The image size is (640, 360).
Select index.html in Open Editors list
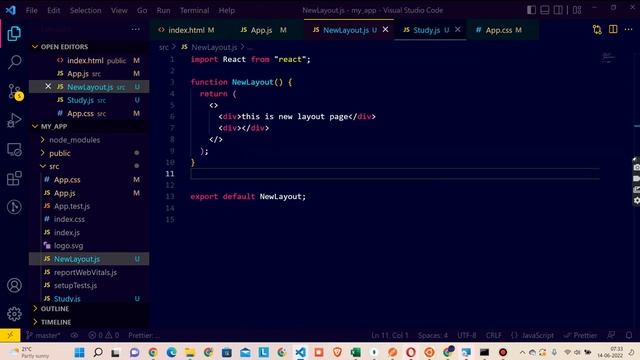point(89,60)
